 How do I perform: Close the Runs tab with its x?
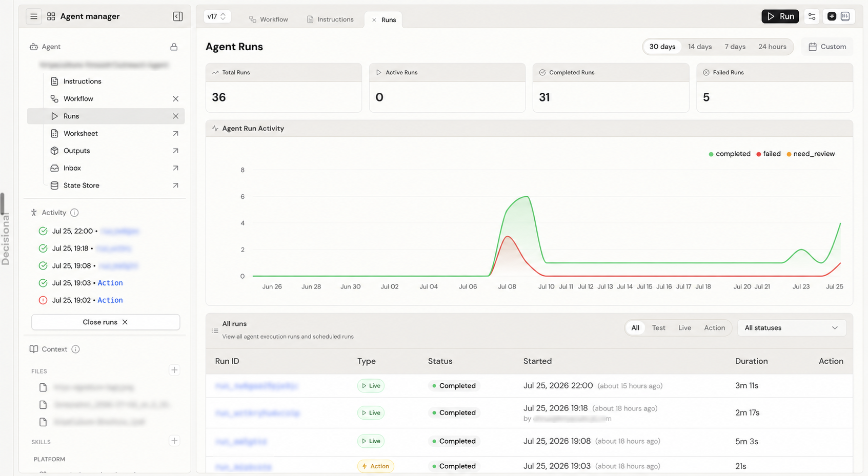pyautogui.click(x=374, y=20)
